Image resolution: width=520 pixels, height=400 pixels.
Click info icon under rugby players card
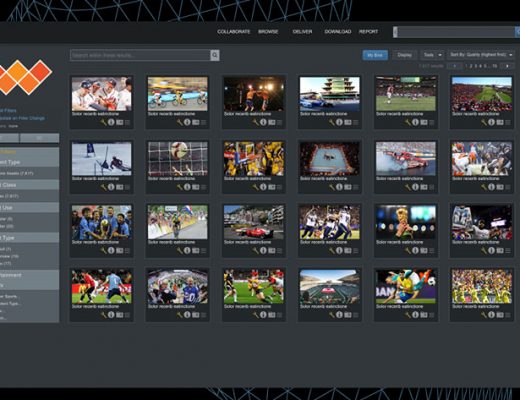[x=263, y=314]
